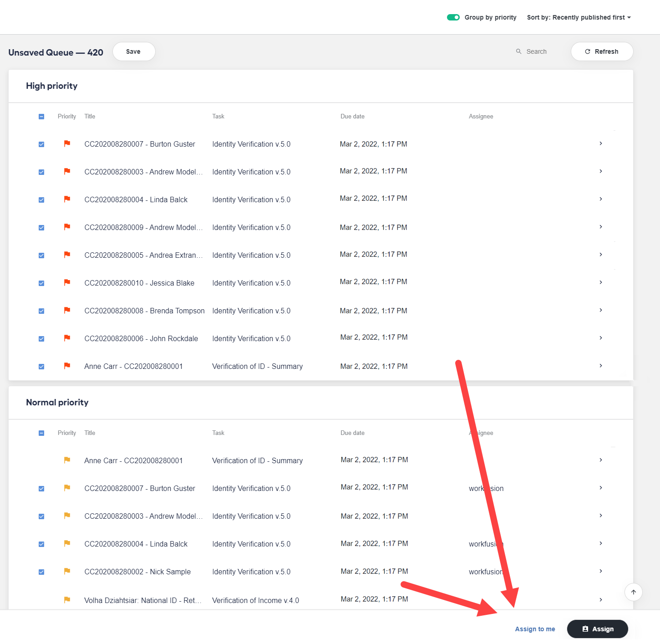The image size is (660, 644).
Task: Uncheck the Nick Sample task checkbox
Action: coord(41,572)
